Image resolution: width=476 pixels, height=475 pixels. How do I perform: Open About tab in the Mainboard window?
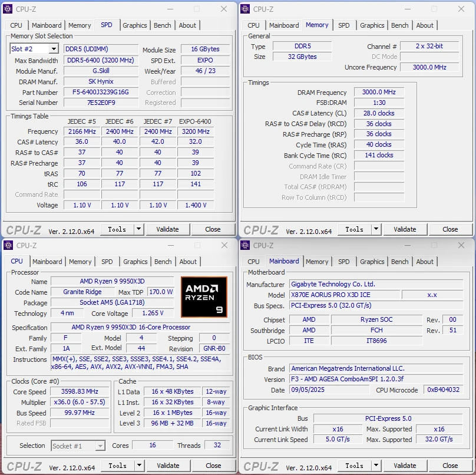tap(425, 262)
